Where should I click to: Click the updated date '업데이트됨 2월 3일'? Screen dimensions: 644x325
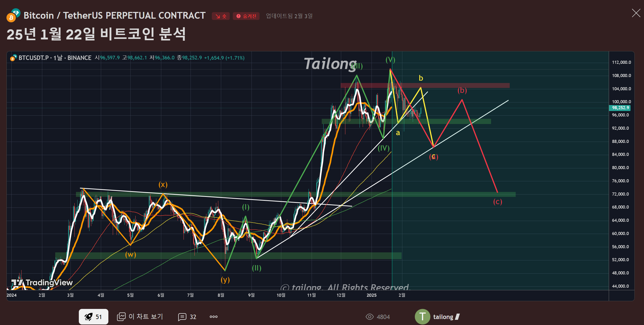pyautogui.click(x=289, y=16)
